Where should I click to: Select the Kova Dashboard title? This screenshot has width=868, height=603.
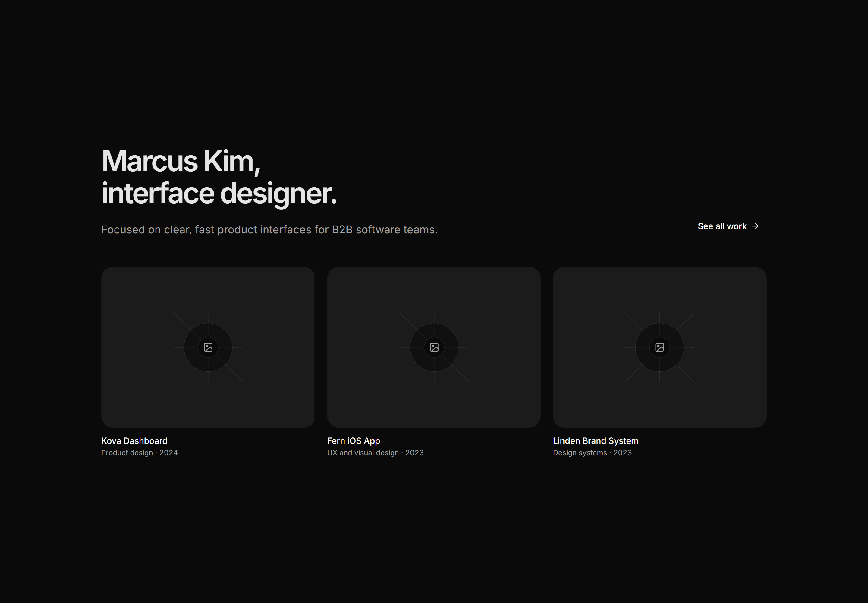(134, 441)
